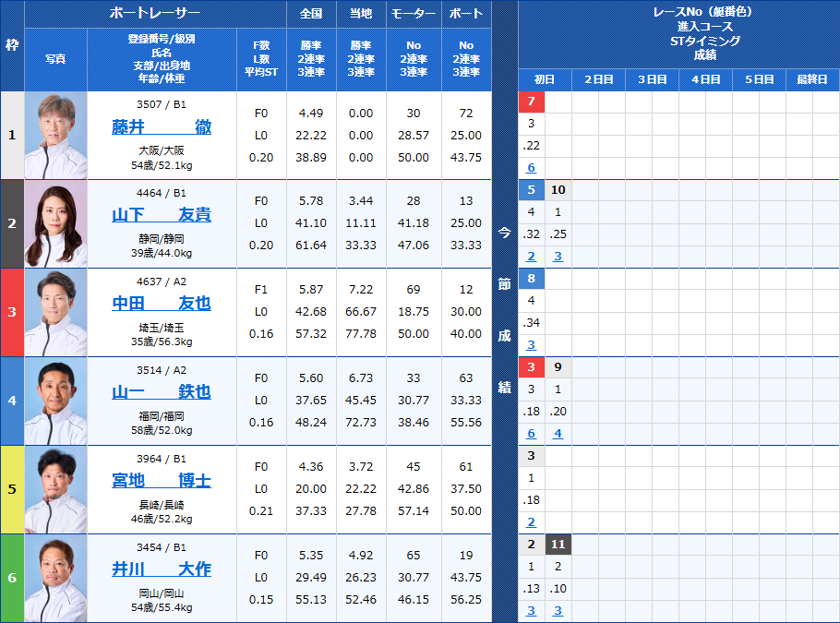The image size is (840, 623).
Task: Open racer profile link for 中田 友也
Action: [162, 305]
